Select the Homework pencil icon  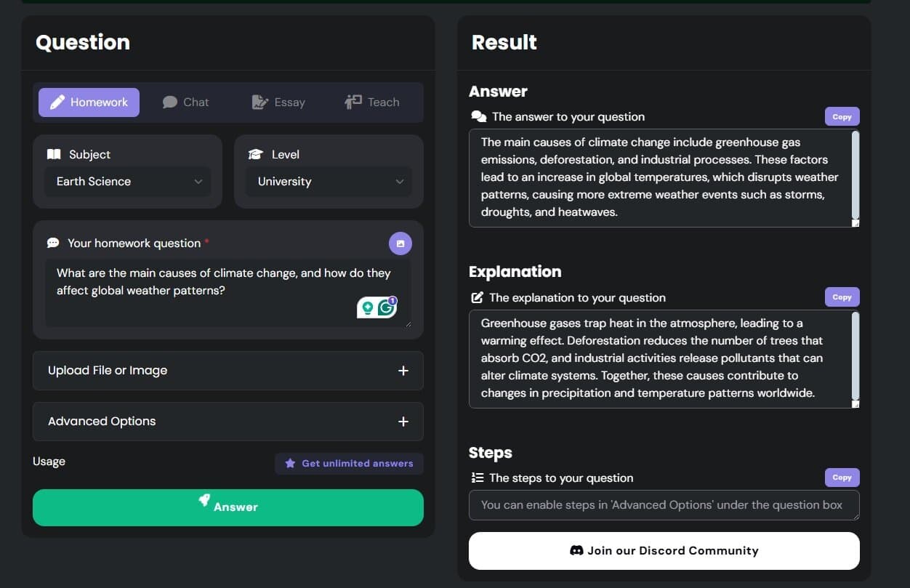[x=57, y=102]
